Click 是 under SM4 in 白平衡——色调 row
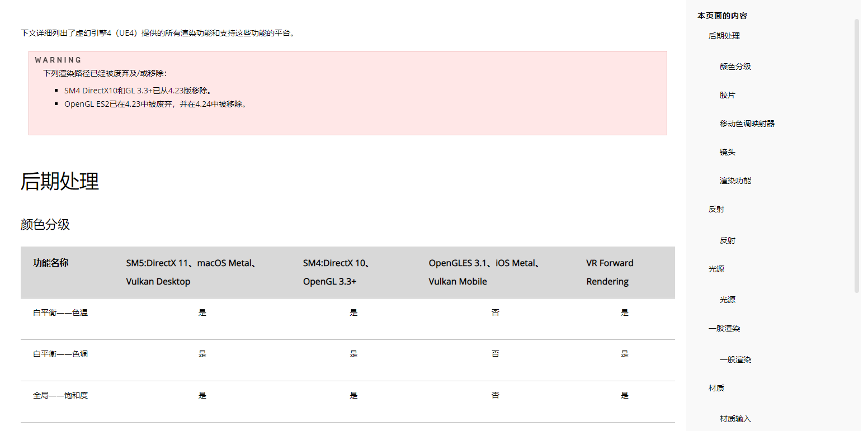Screen dimensions: 868x431 pyautogui.click(x=353, y=354)
